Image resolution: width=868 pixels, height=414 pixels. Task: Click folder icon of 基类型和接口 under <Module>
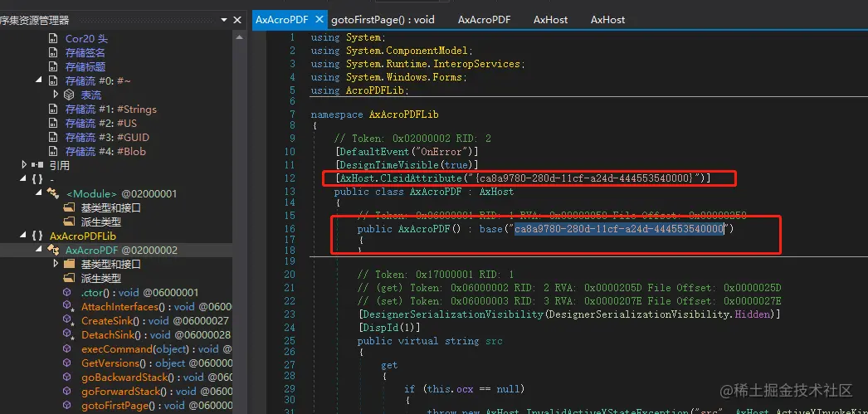tap(69, 207)
